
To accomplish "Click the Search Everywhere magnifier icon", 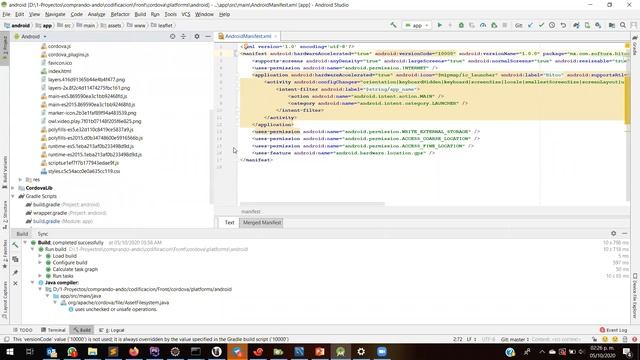I will pos(623,25).
